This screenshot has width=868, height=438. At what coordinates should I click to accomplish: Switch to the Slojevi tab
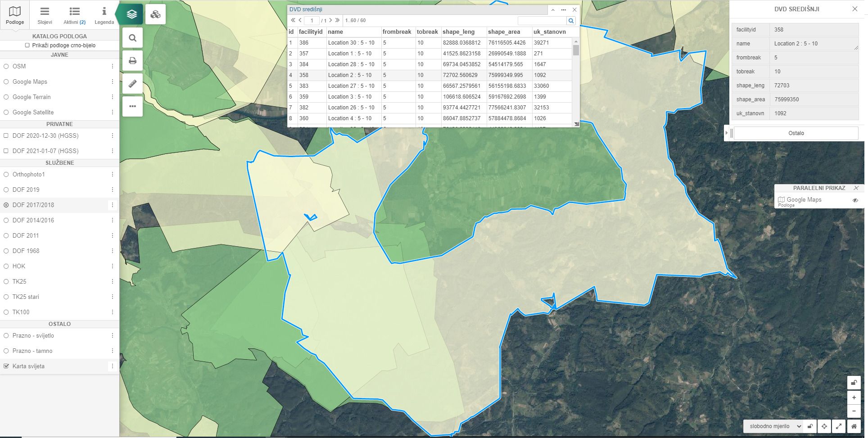coord(45,15)
